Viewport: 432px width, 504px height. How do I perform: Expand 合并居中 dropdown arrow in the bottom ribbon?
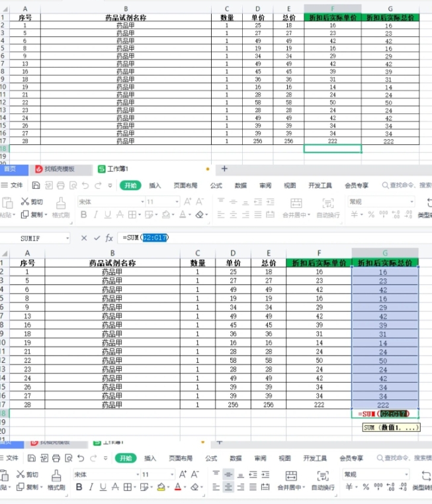point(304,487)
